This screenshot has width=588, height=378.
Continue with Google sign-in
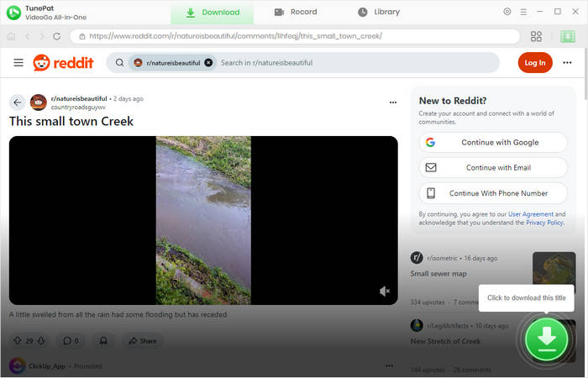493,143
